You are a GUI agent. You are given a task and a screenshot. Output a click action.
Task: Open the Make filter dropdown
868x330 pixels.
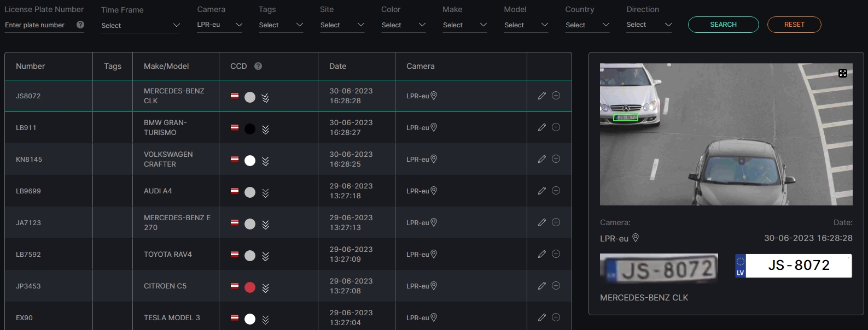465,25
